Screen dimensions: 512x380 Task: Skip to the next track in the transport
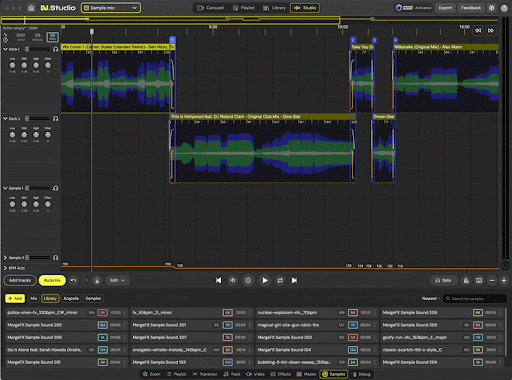pos(294,280)
